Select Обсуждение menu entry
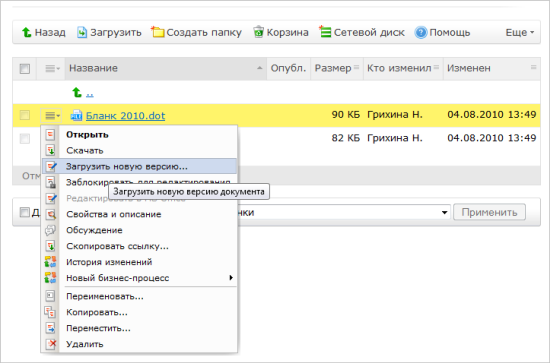This screenshot has width=550, height=363. [139, 230]
